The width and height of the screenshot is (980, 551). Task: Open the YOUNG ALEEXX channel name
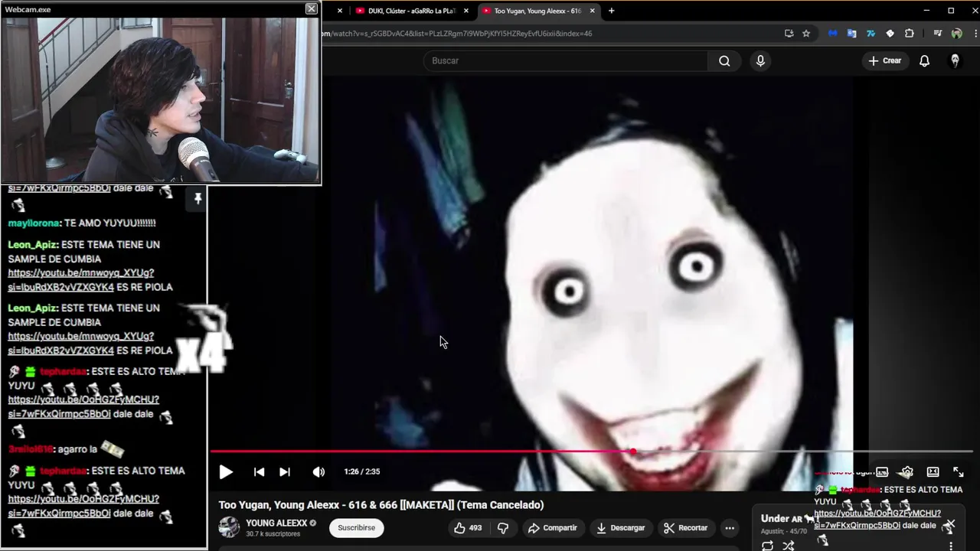tap(276, 523)
